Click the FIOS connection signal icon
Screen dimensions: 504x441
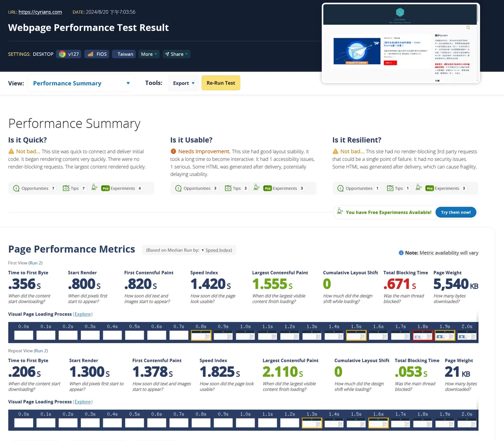91,53
